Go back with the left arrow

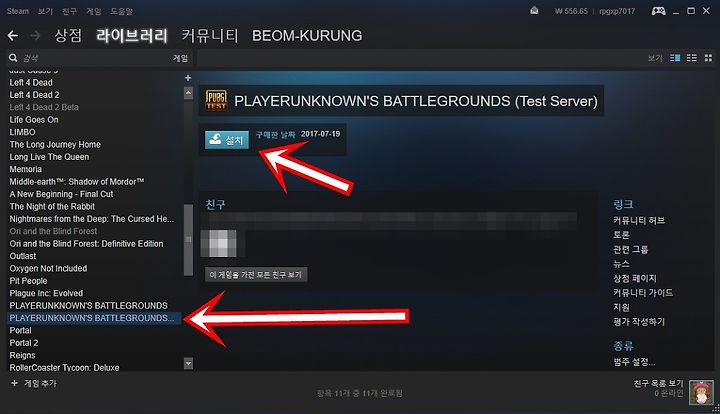(x=13, y=35)
